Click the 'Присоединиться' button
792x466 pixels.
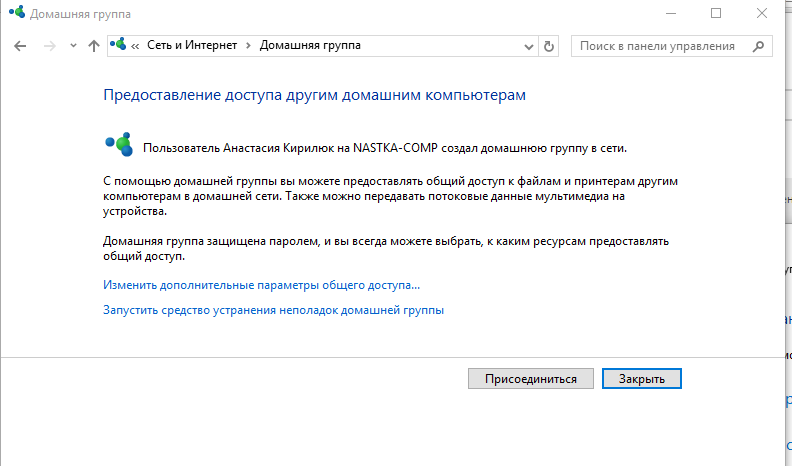[x=531, y=379]
